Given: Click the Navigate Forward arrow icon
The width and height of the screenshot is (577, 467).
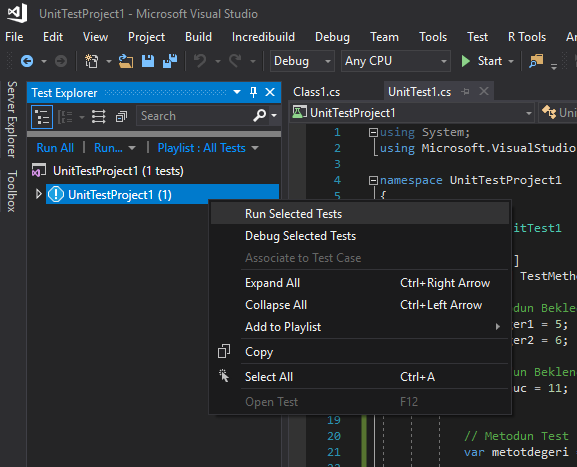Looking at the screenshot, I should 61,61.
